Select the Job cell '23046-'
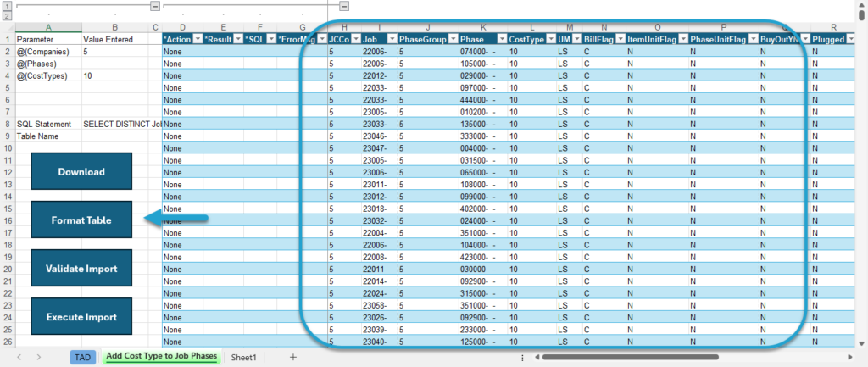The image size is (868, 367). [x=379, y=136]
